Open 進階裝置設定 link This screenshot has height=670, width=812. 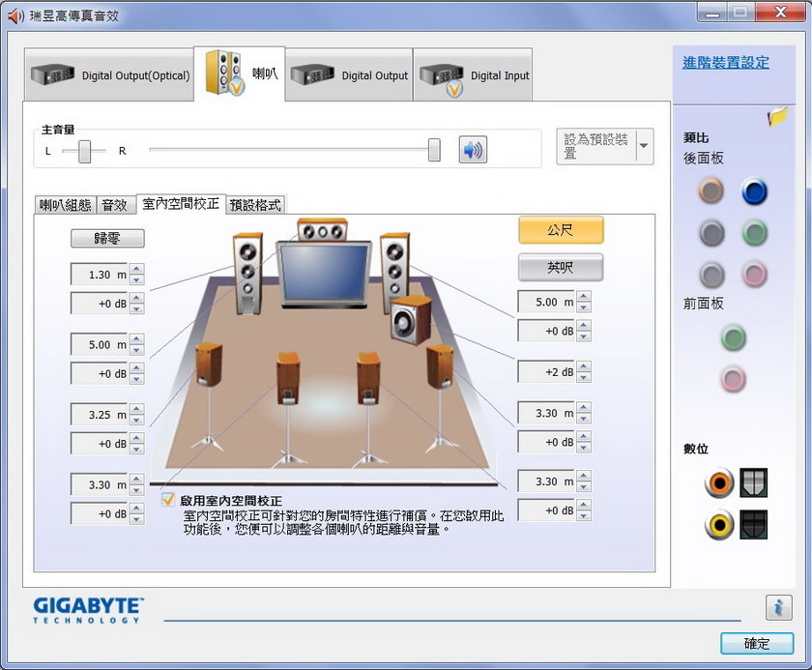726,63
